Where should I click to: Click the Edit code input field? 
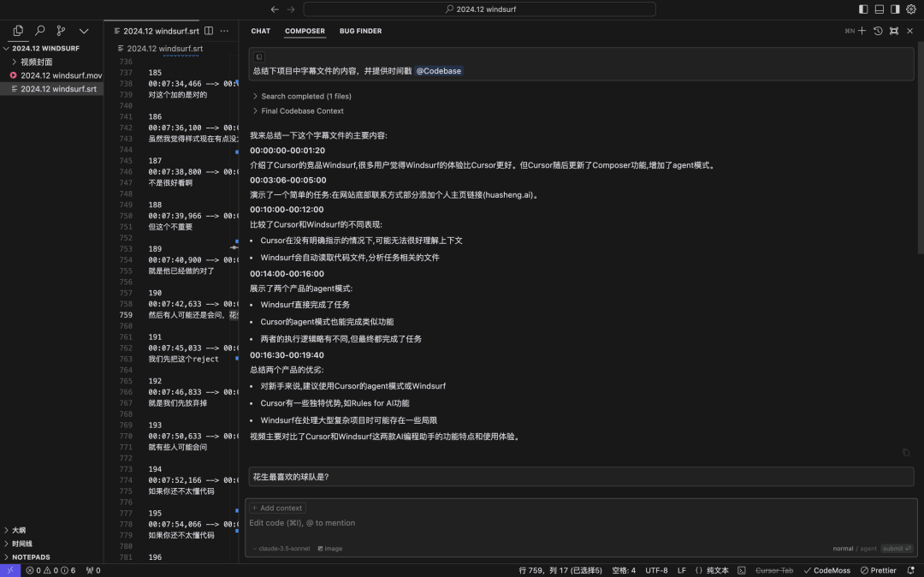513,523
